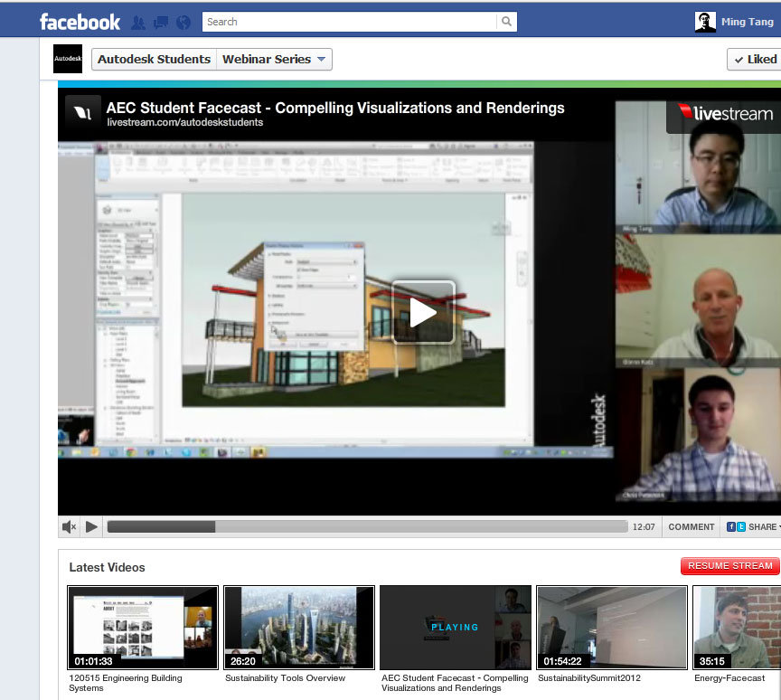Open the Autodesk Students page button
The height and width of the screenshot is (700, 781).
[154, 60]
